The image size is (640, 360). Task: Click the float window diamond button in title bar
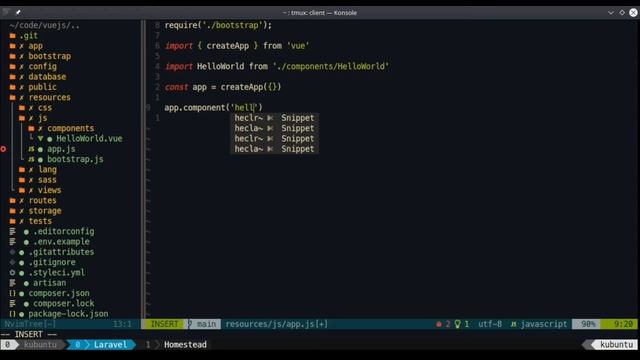(622, 13)
